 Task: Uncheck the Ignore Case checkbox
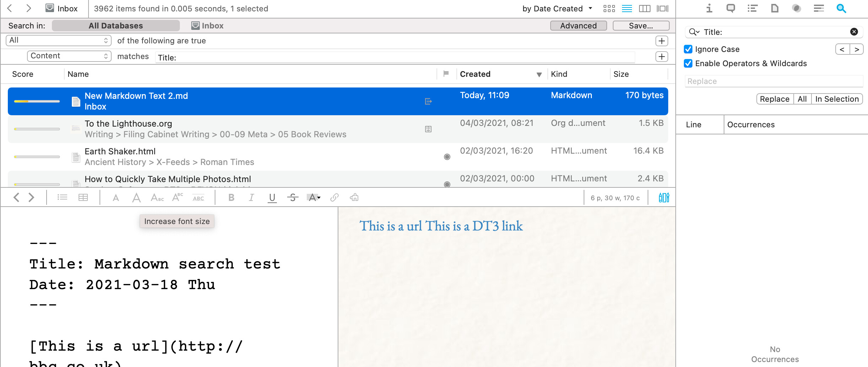[688, 49]
